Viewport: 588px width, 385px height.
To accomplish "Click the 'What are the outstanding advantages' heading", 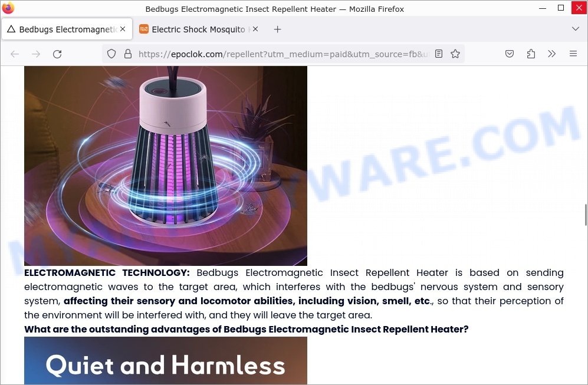I will coord(247,330).
